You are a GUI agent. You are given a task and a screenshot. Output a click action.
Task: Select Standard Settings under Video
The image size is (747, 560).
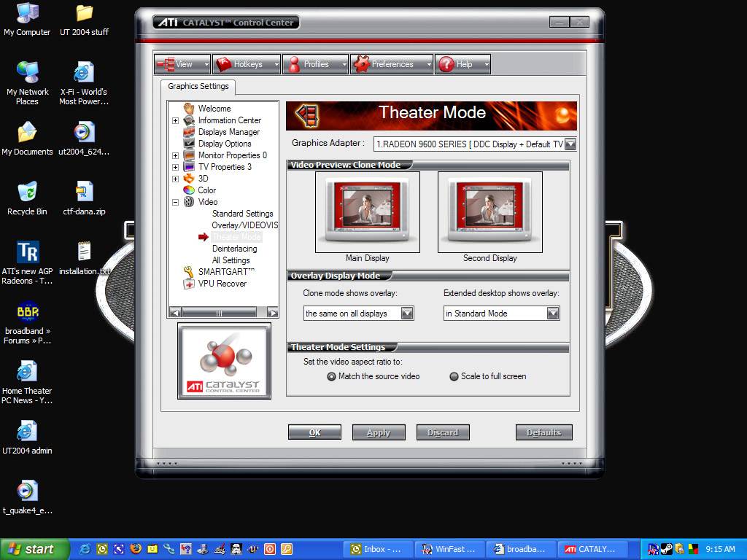242,214
